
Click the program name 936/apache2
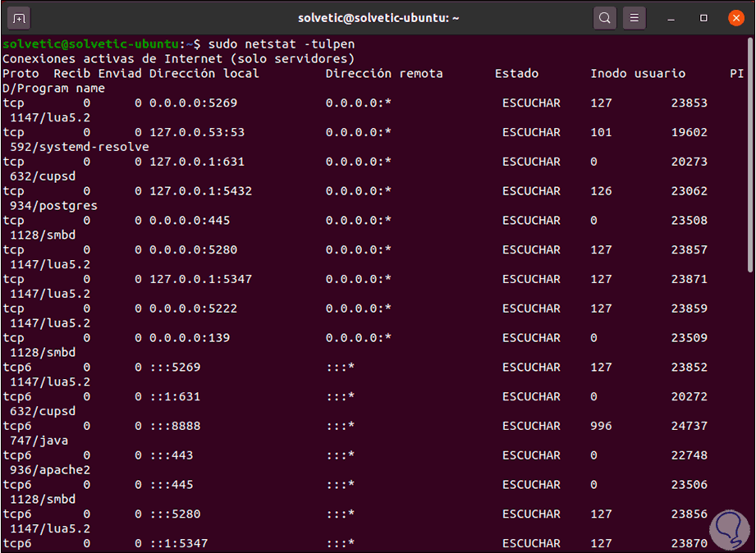(x=50, y=470)
